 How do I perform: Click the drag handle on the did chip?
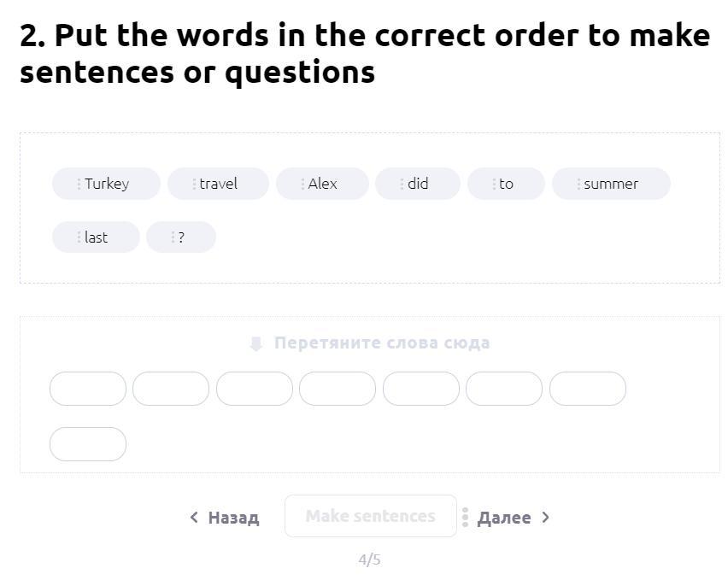[x=402, y=184]
